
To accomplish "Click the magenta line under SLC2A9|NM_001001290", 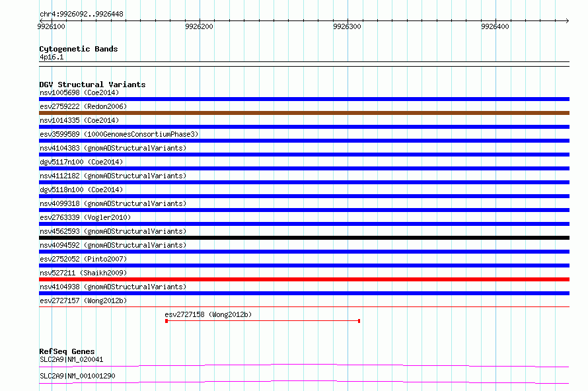I will pos(304,382).
